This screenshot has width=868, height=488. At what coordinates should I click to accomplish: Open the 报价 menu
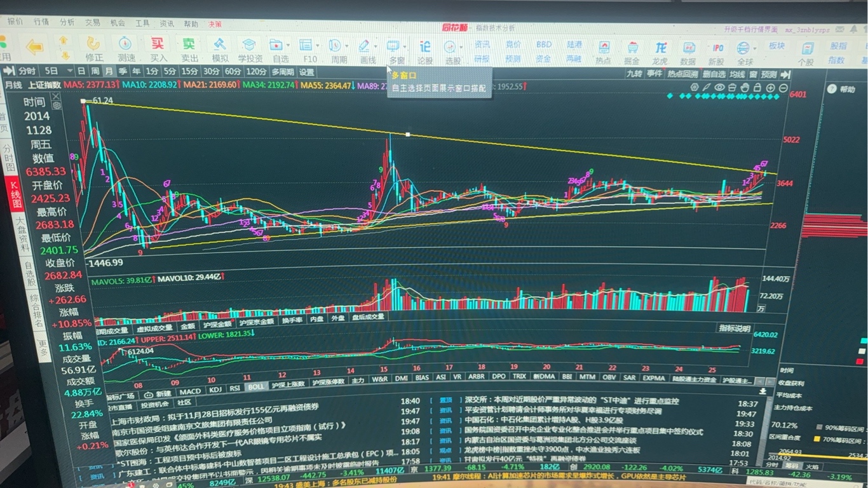[15, 21]
